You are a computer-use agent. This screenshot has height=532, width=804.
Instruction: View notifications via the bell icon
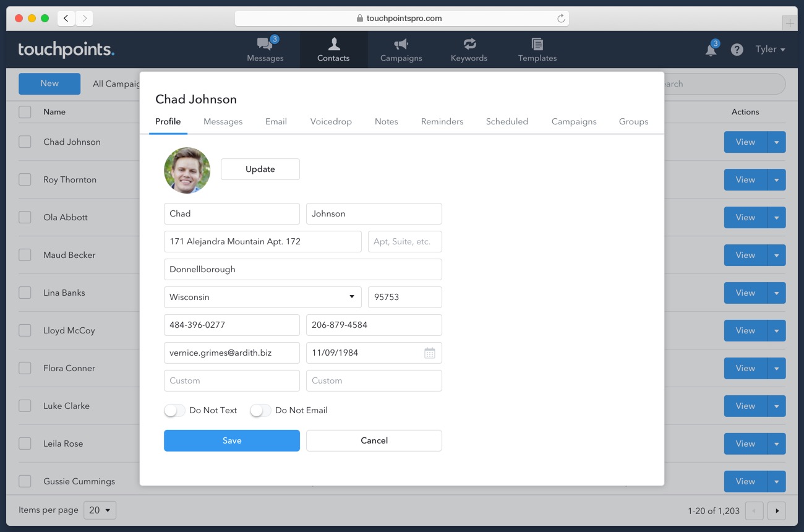tap(710, 49)
